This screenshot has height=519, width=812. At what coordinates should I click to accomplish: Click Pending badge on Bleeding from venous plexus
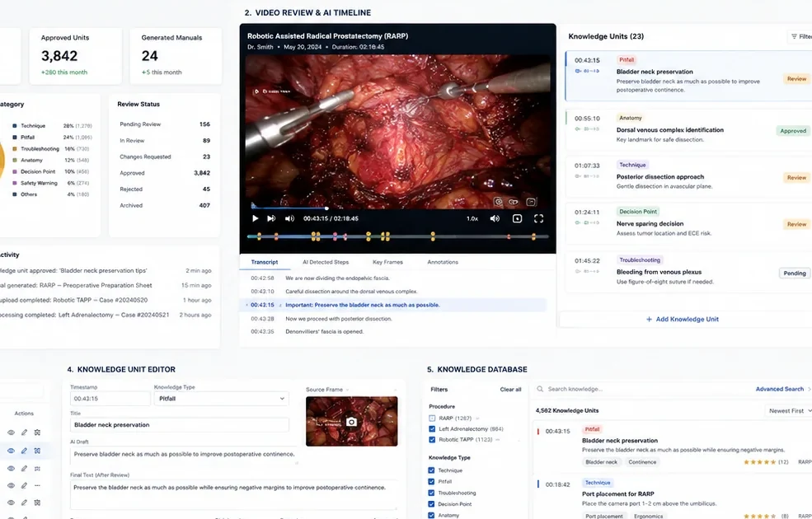tap(795, 273)
